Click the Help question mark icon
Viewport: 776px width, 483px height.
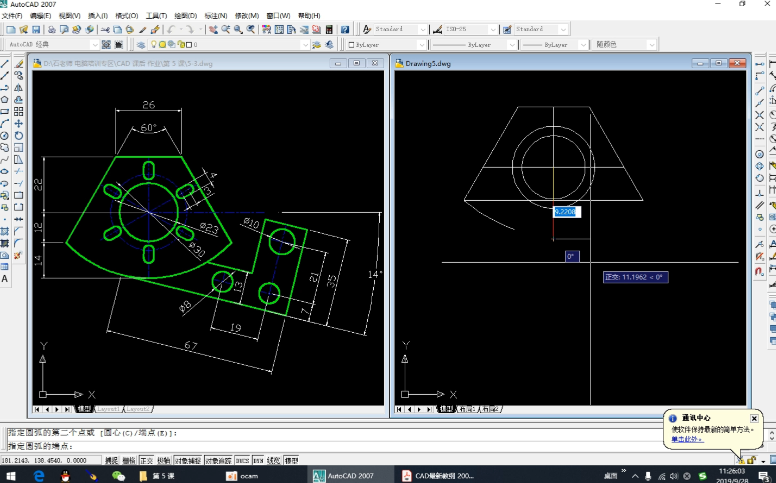(x=345, y=30)
